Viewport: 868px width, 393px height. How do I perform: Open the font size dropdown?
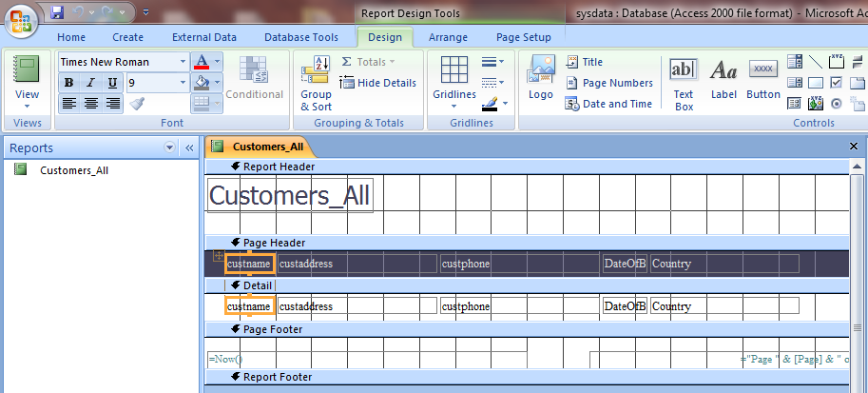183,83
